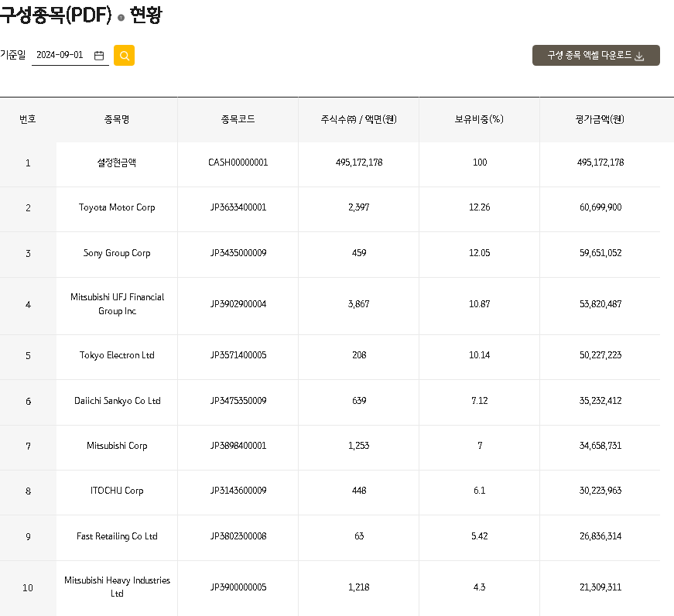Click code JP3802300008
674x616 pixels.
click(238, 536)
